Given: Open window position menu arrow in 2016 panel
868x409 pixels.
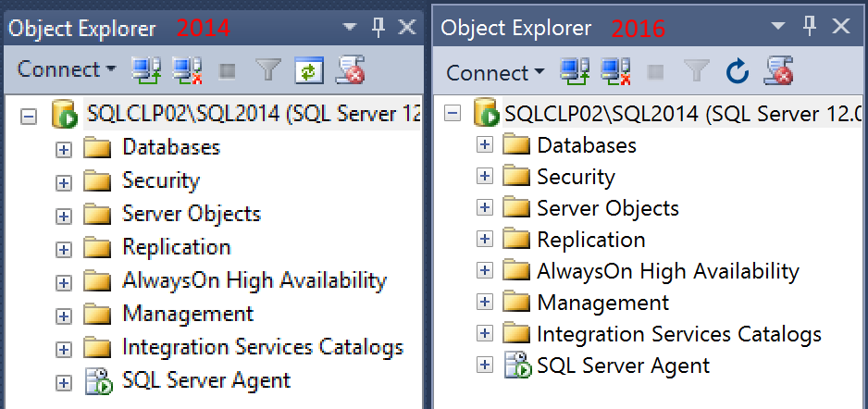Looking at the screenshot, I should click(x=780, y=28).
